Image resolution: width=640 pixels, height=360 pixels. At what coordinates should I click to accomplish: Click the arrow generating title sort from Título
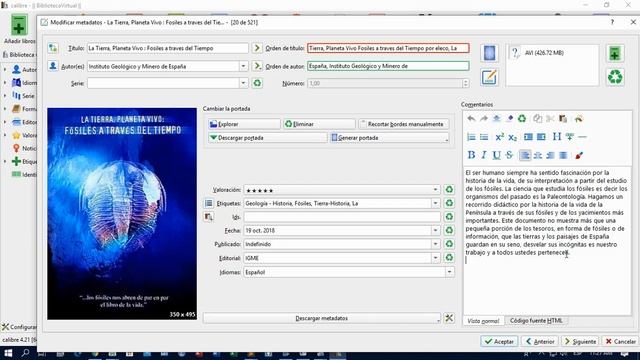pyautogui.click(x=257, y=48)
